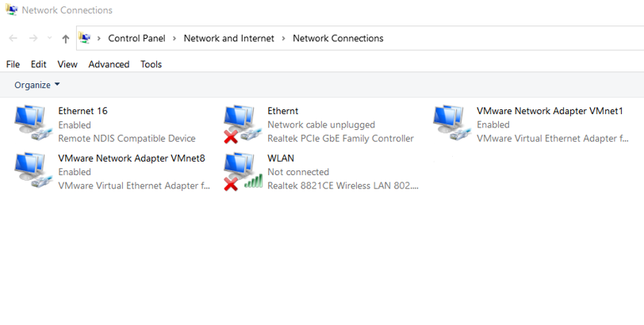Image resolution: width=644 pixels, height=325 pixels.
Task: Open the Advanced menu
Action: click(x=109, y=64)
